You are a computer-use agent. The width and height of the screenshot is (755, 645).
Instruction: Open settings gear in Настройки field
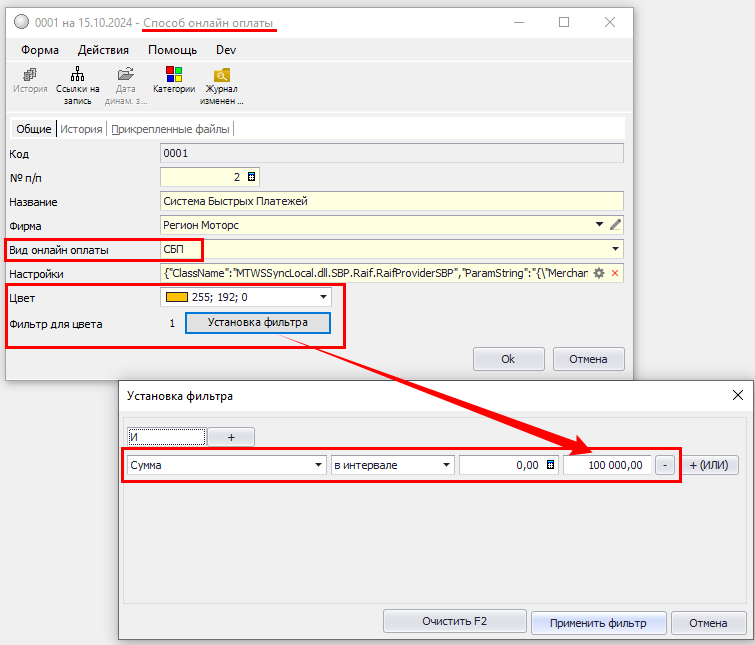point(600,273)
